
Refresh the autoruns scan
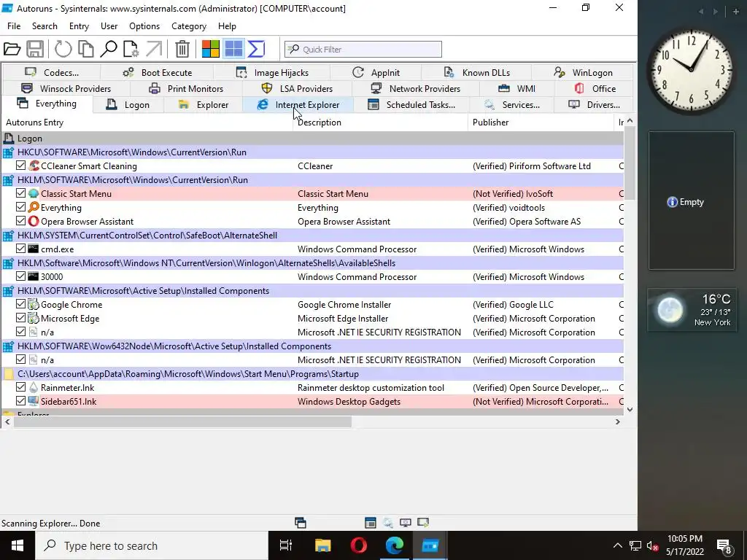click(x=63, y=49)
